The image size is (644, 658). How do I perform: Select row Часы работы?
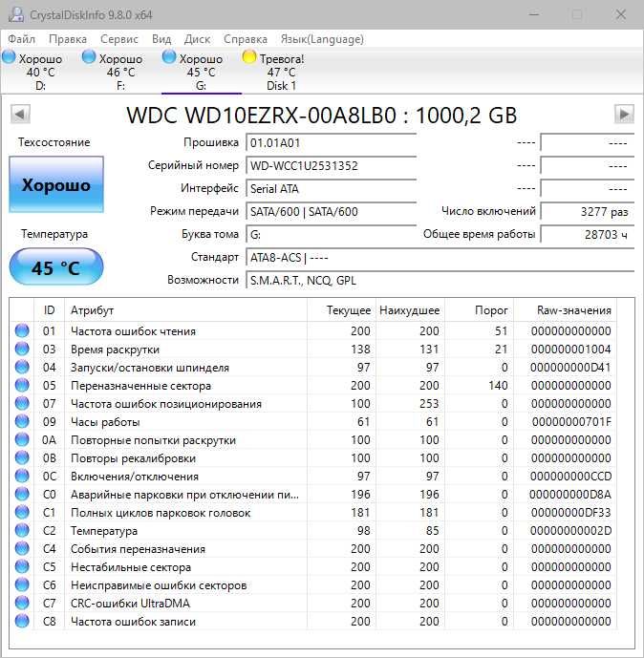click(x=312, y=421)
